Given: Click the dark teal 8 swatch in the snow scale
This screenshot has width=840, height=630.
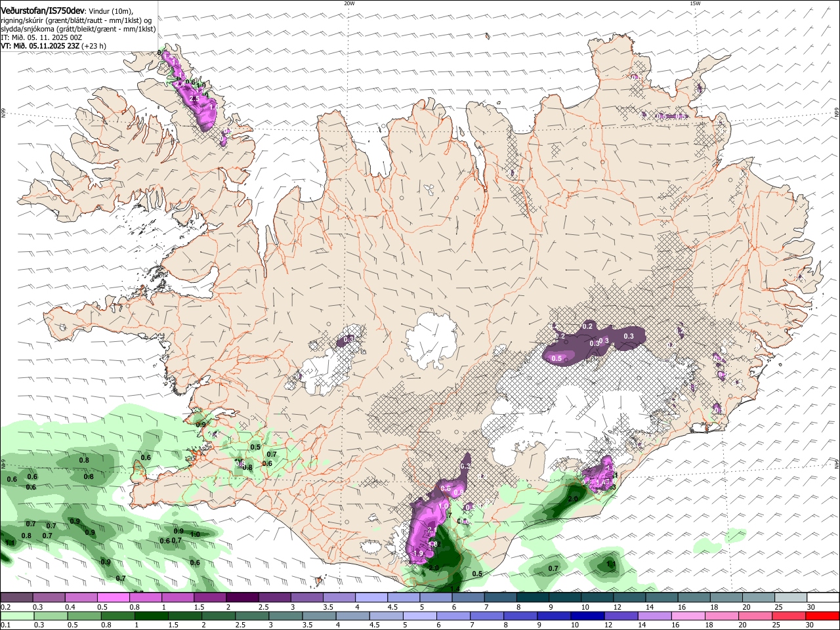Looking at the screenshot, I should tap(532, 598).
